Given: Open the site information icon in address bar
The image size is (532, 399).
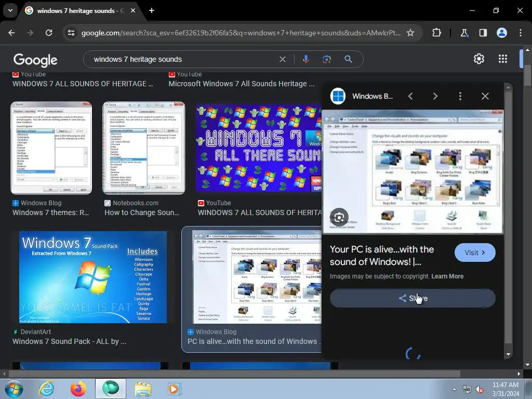Looking at the screenshot, I should point(71,33).
